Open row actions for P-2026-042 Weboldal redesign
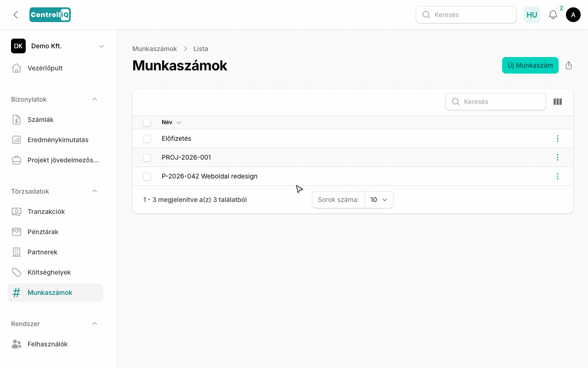Image resolution: width=588 pixels, height=368 pixels. (x=558, y=176)
